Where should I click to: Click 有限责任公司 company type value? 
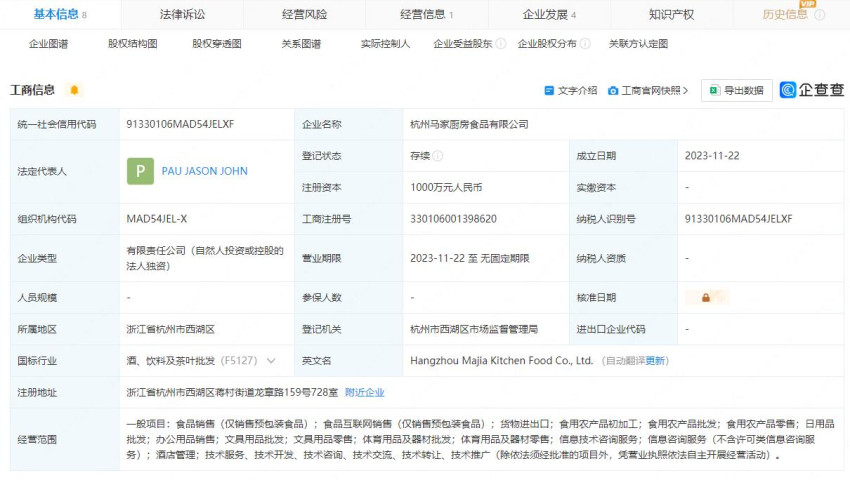[205, 259]
